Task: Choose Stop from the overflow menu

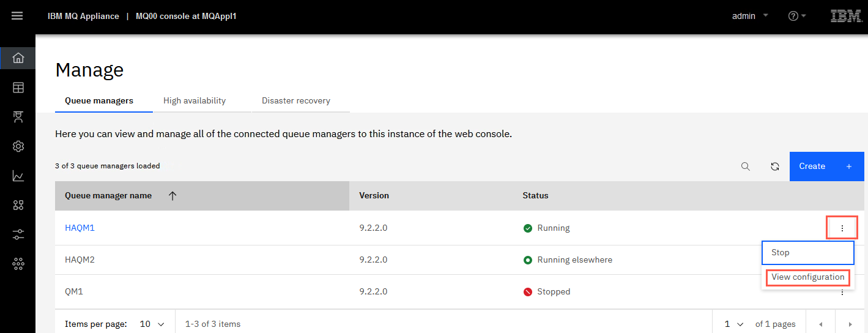Action: pyautogui.click(x=807, y=252)
